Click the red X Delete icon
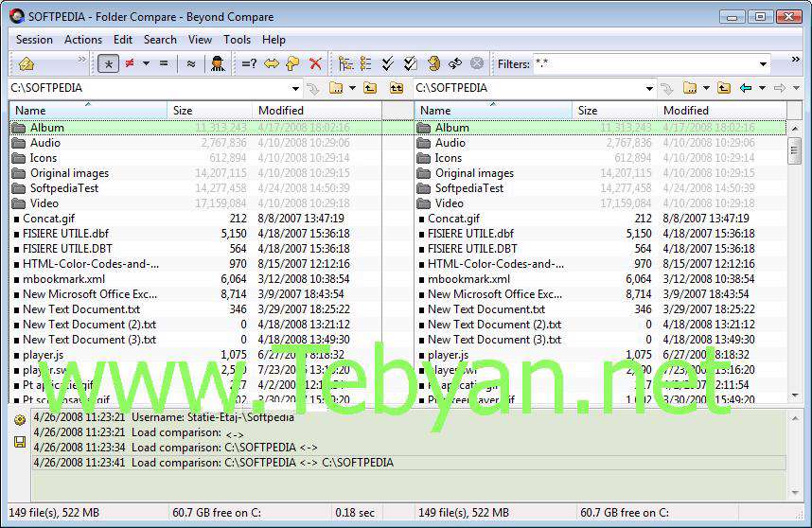812x528 pixels. 315,63
